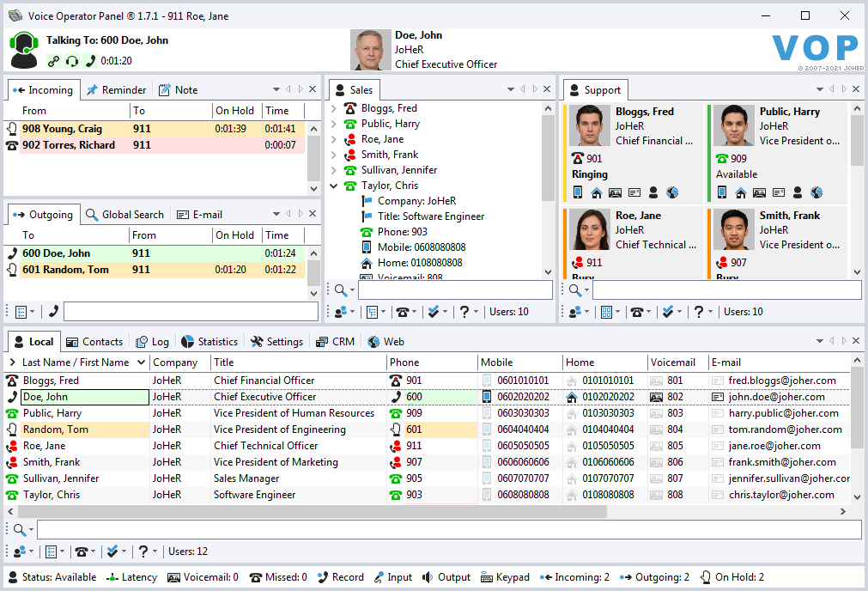The width and height of the screenshot is (868, 591).
Task: Open search options dropdown in Local panel
Action: (x=24, y=530)
